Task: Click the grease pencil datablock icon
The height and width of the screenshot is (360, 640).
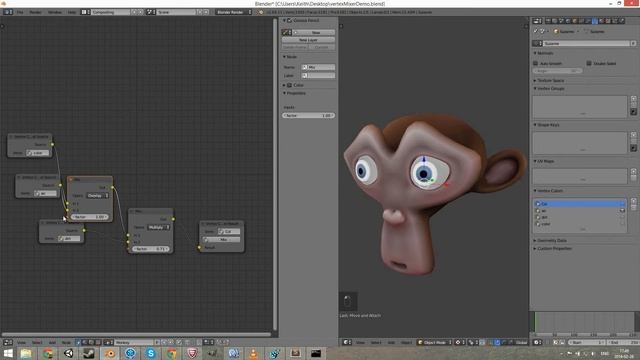Action: click(287, 32)
